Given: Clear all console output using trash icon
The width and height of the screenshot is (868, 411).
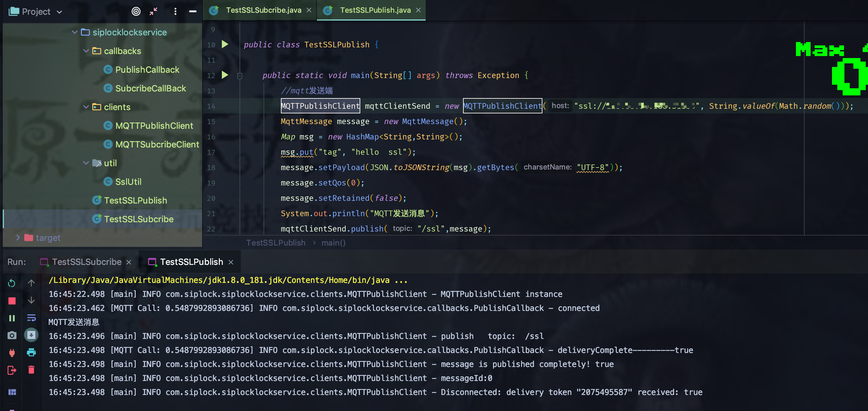Looking at the screenshot, I should click(x=31, y=370).
